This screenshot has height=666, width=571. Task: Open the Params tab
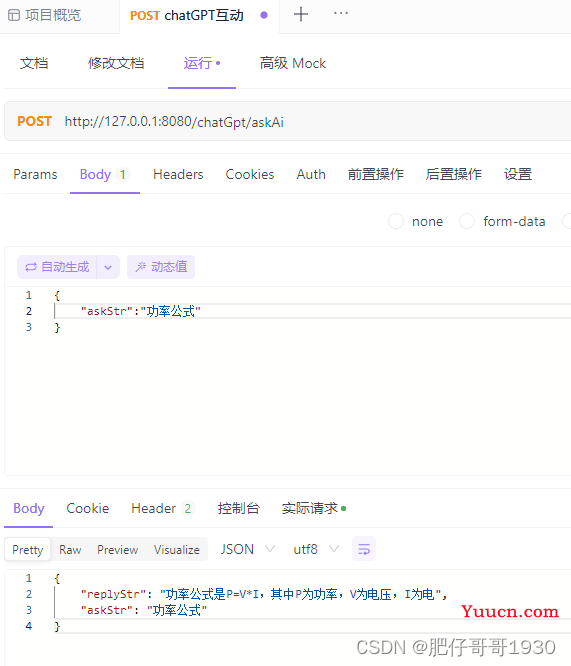35,174
